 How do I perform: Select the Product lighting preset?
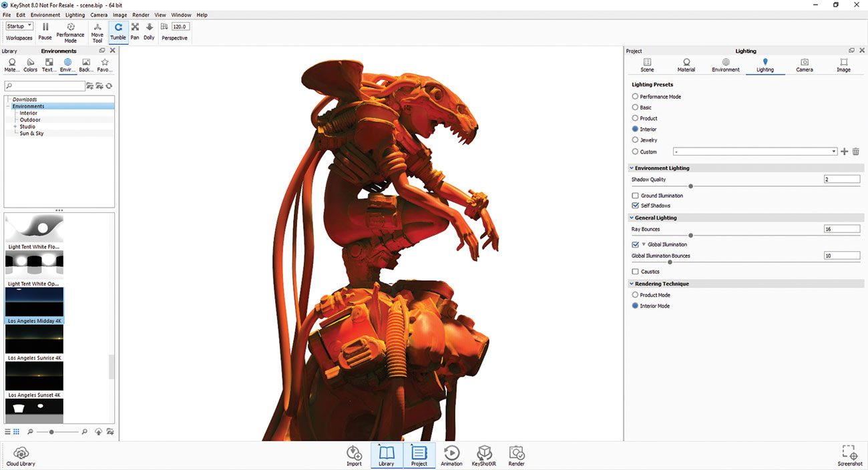[x=635, y=118]
